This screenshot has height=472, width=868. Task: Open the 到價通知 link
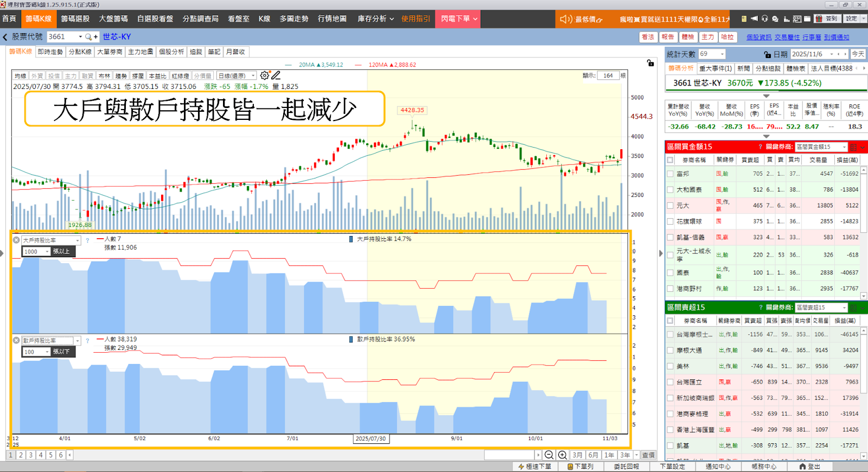click(837, 37)
